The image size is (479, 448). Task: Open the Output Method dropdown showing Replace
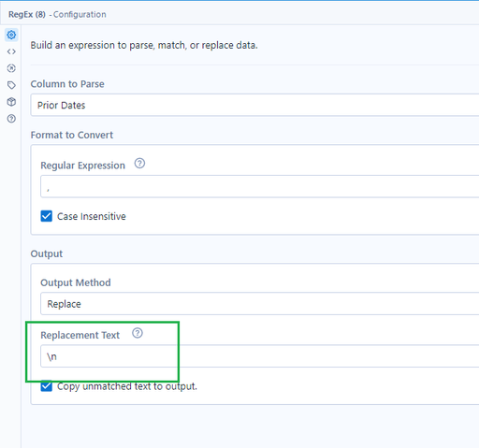[x=260, y=304]
